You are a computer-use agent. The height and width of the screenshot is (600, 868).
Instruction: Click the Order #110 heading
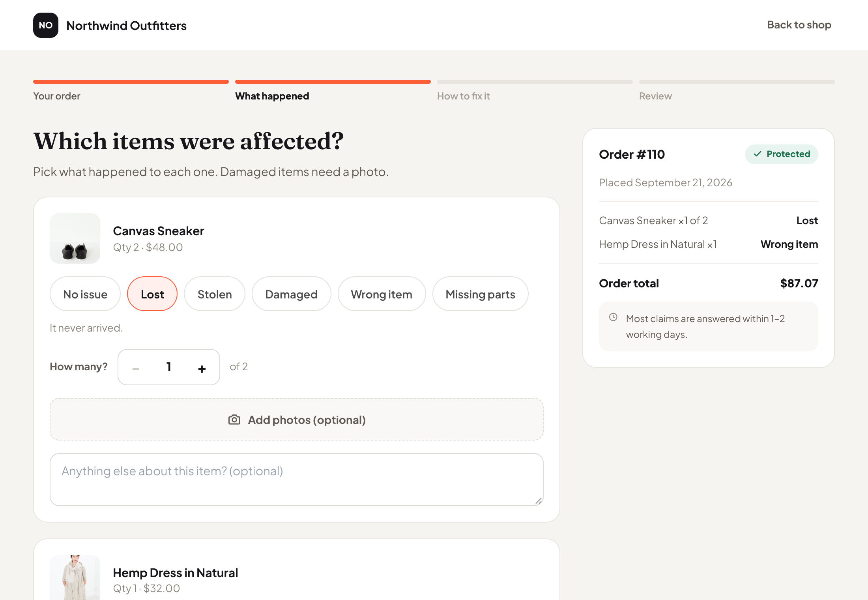[x=632, y=154]
